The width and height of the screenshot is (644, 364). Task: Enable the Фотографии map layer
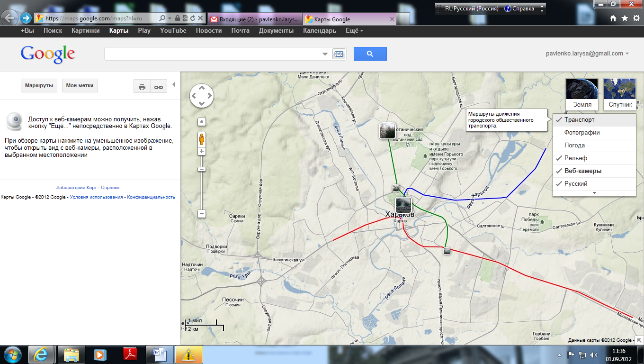pyautogui.click(x=594, y=133)
